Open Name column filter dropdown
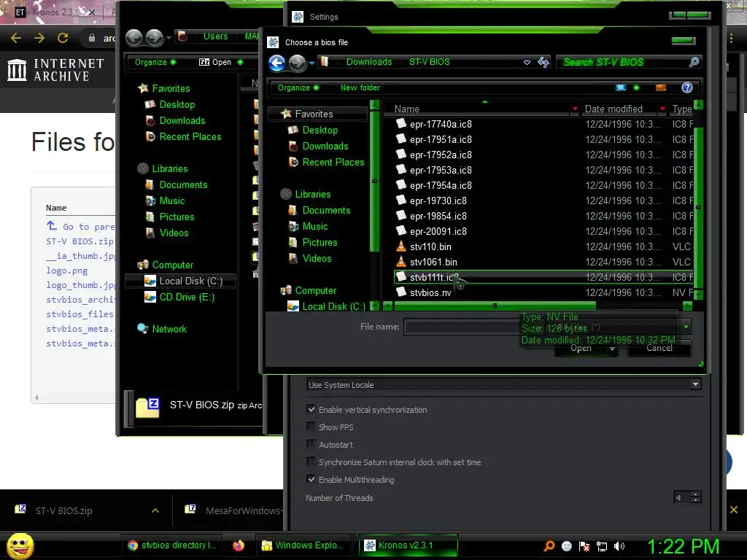 tap(575, 109)
